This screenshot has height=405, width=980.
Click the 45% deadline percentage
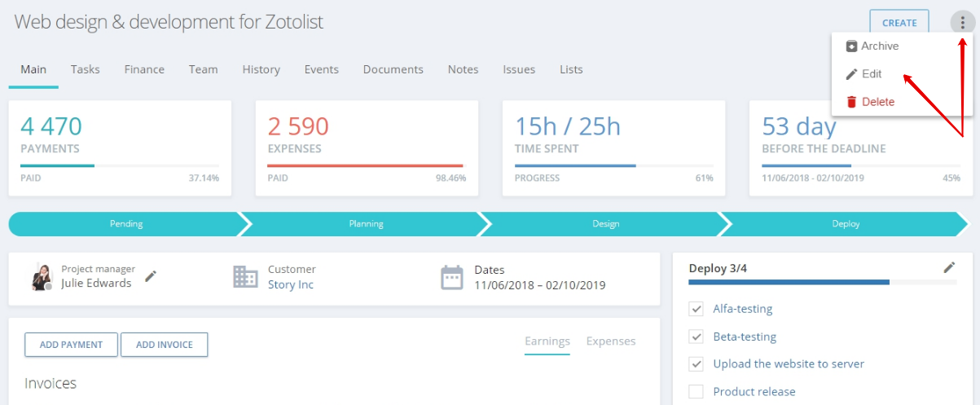click(951, 178)
